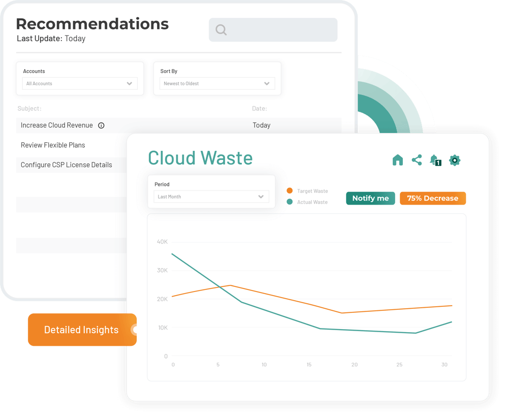The height and width of the screenshot is (420, 508).
Task: Open the Period Last Month dropdown
Action: pyautogui.click(x=211, y=197)
